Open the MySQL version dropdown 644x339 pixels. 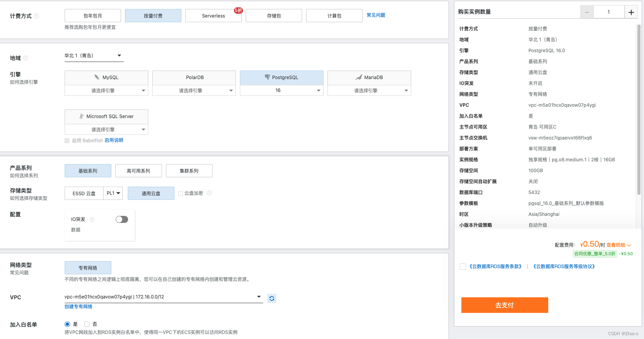click(106, 90)
